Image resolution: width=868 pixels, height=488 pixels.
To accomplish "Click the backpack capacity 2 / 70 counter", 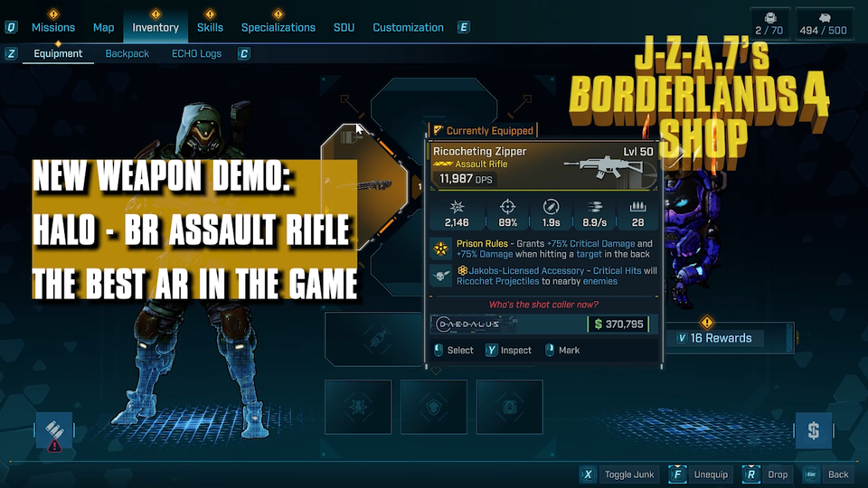I will 769,24.
